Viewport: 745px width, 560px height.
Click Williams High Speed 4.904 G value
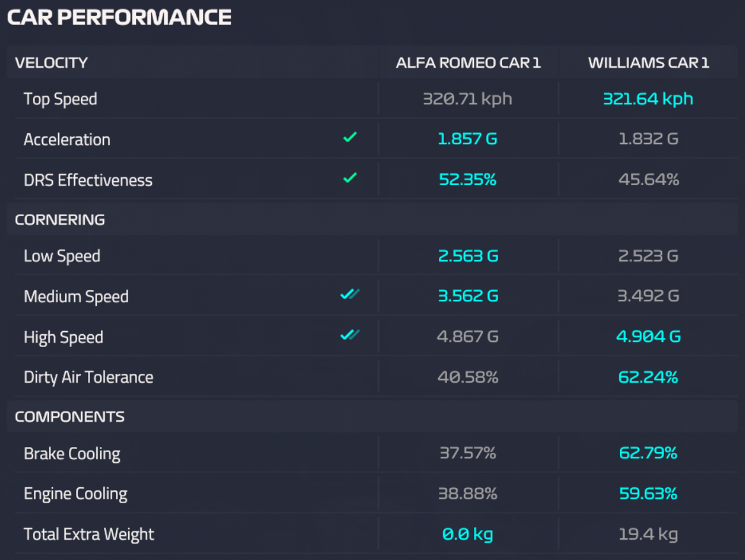[648, 336]
